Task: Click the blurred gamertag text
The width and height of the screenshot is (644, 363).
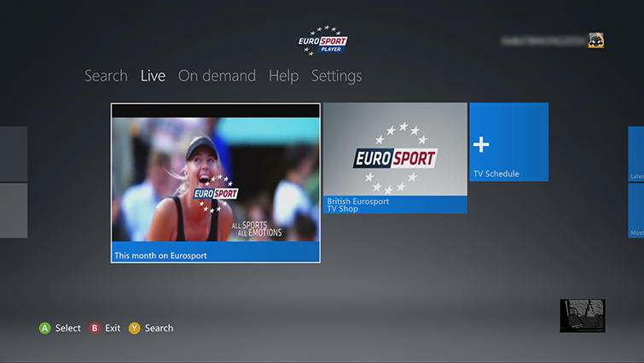Action: [x=544, y=41]
